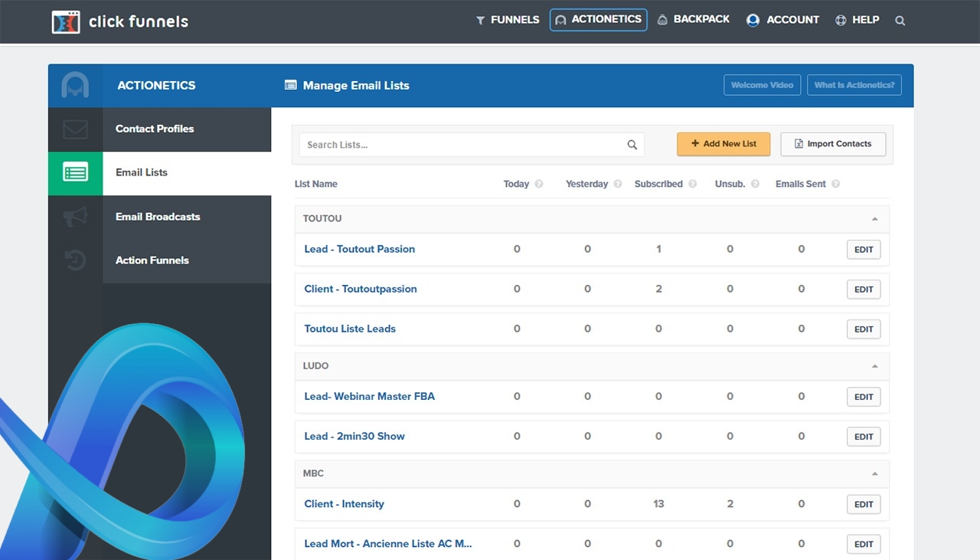Edit the Lead - Toutout Passion list

tap(864, 250)
